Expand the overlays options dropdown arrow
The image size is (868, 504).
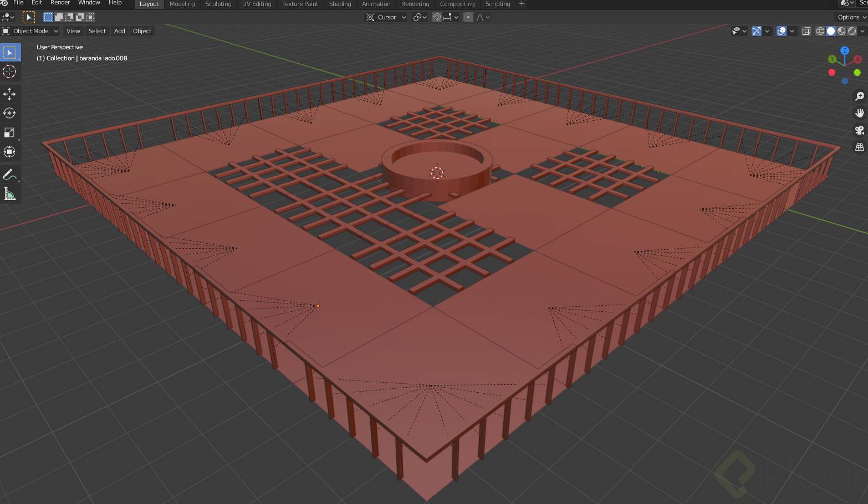click(x=792, y=31)
